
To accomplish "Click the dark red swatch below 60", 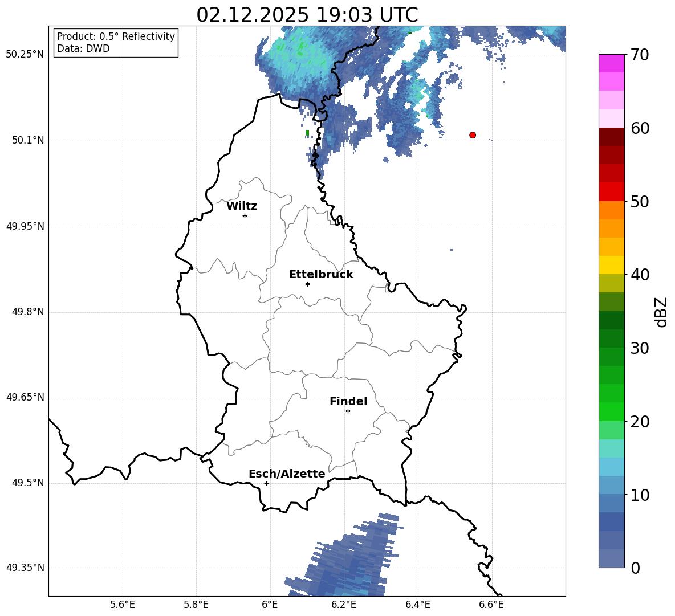I will point(611,137).
